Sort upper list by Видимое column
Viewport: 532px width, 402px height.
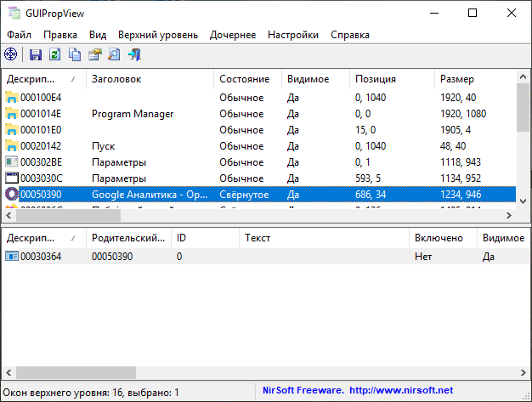(x=315, y=79)
